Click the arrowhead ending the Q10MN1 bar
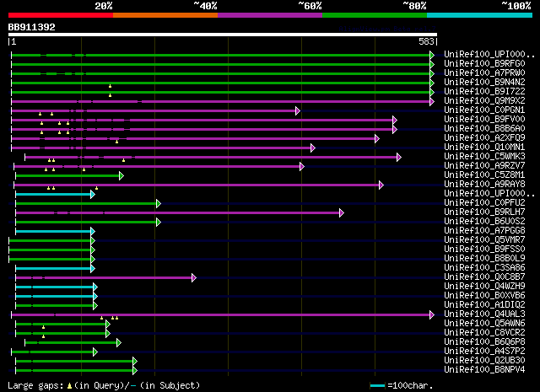540x392 pixels. click(x=313, y=148)
